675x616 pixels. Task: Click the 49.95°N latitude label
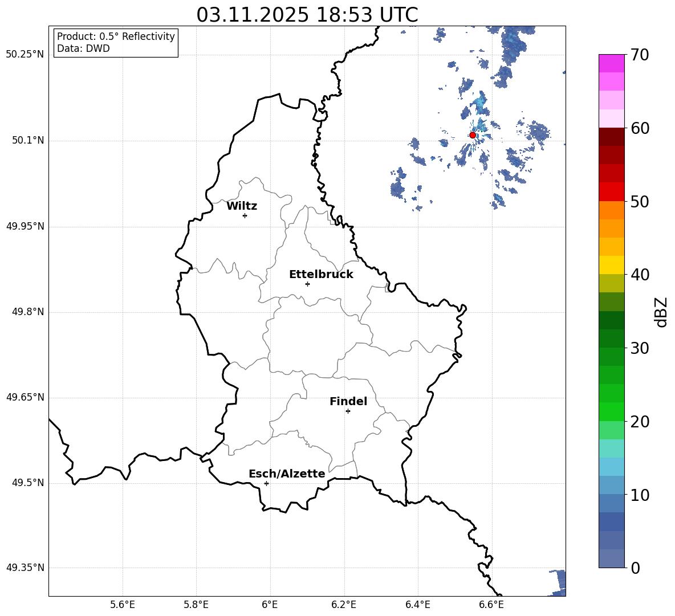tap(25, 226)
